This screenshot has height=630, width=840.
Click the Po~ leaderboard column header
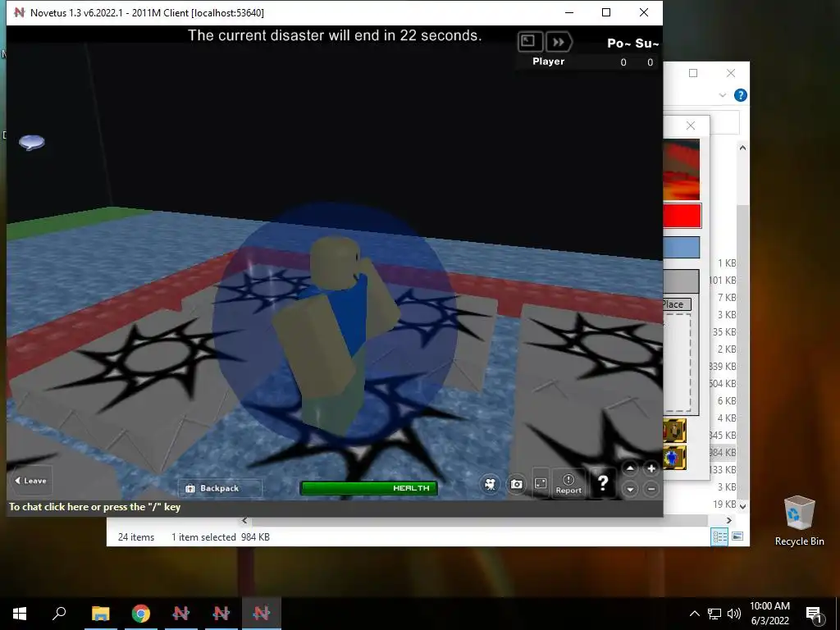click(x=619, y=43)
